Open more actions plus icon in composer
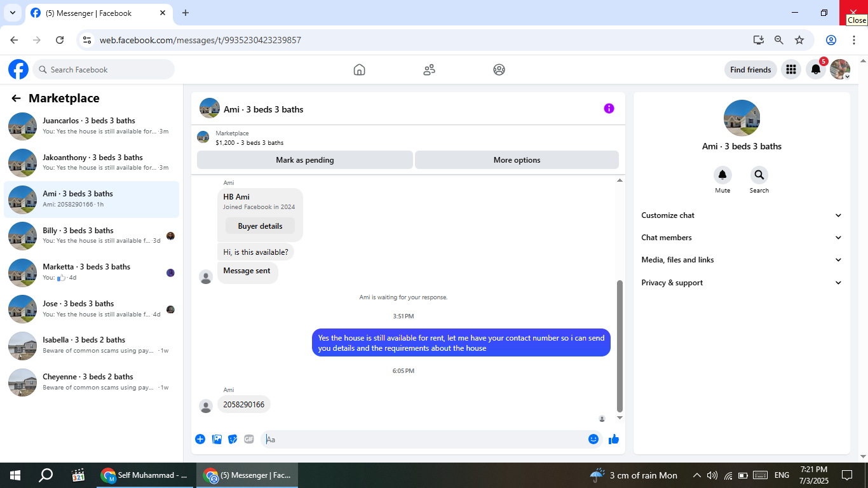The height and width of the screenshot is (488, 868). [x=200, y=439]
